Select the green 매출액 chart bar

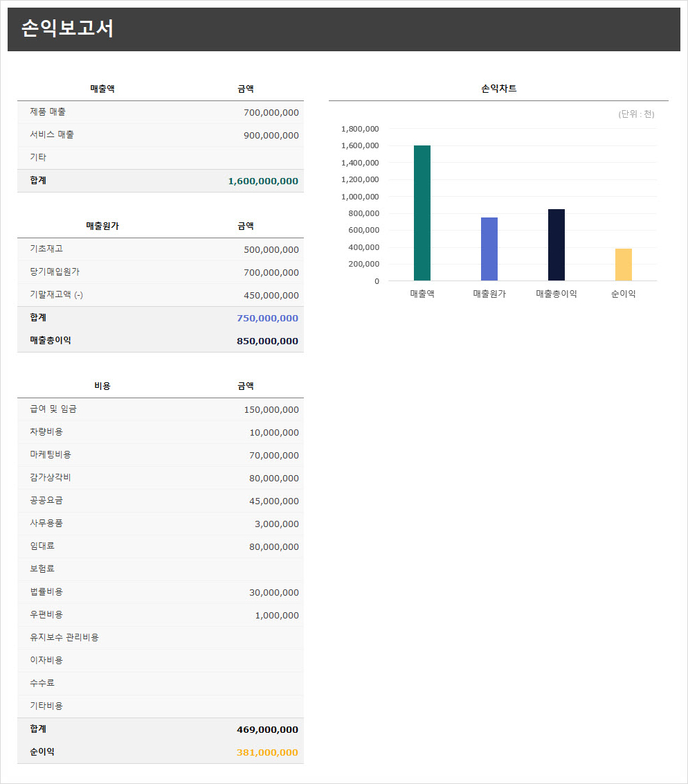click(x=422, y=213)
